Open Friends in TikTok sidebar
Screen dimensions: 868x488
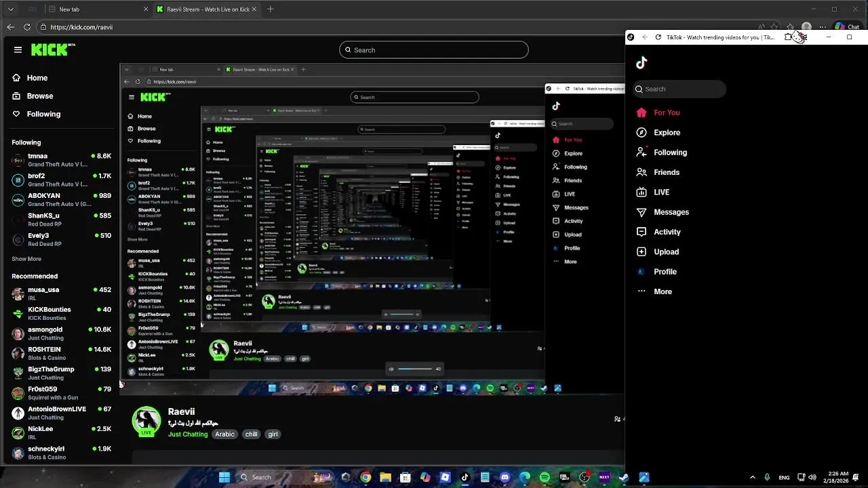click(658, 172)
